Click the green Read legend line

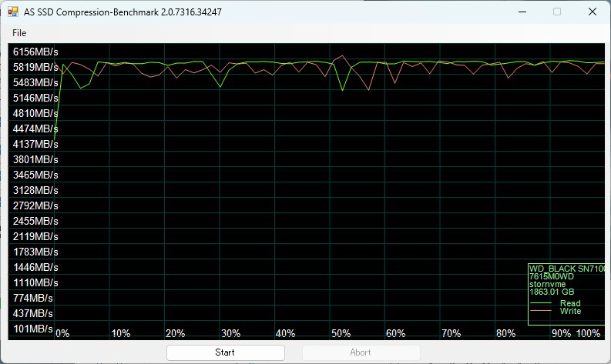540,303
